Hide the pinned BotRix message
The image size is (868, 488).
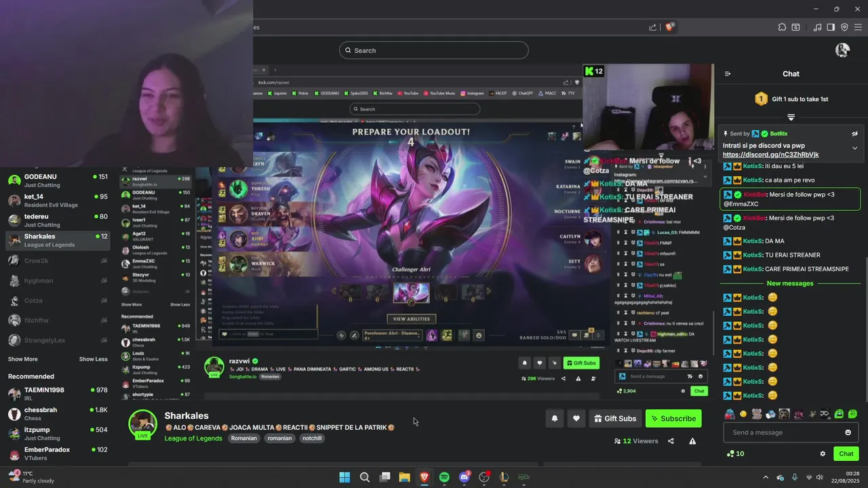pyautogui.click(x=854, y=134)
